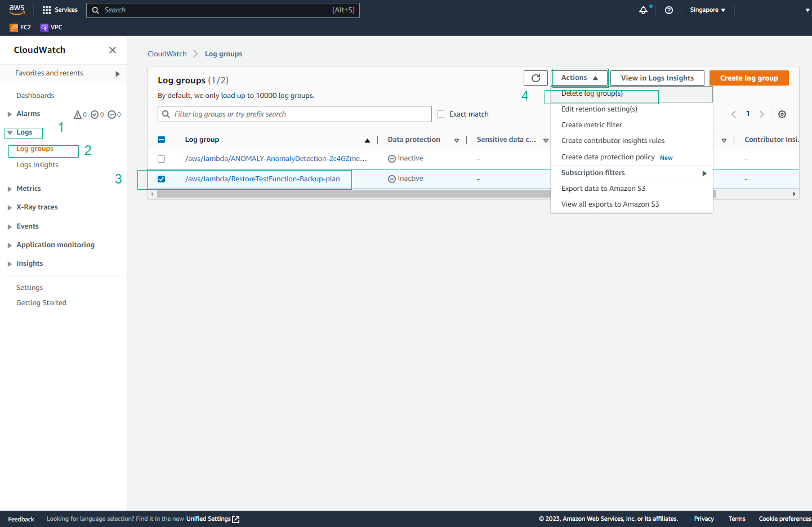This screenshot has width=812, height=527.
Task: Check the ANOMALY-AnomalyDetection log group checkbox
Action: pyautogui.click(x=161, y=159)
